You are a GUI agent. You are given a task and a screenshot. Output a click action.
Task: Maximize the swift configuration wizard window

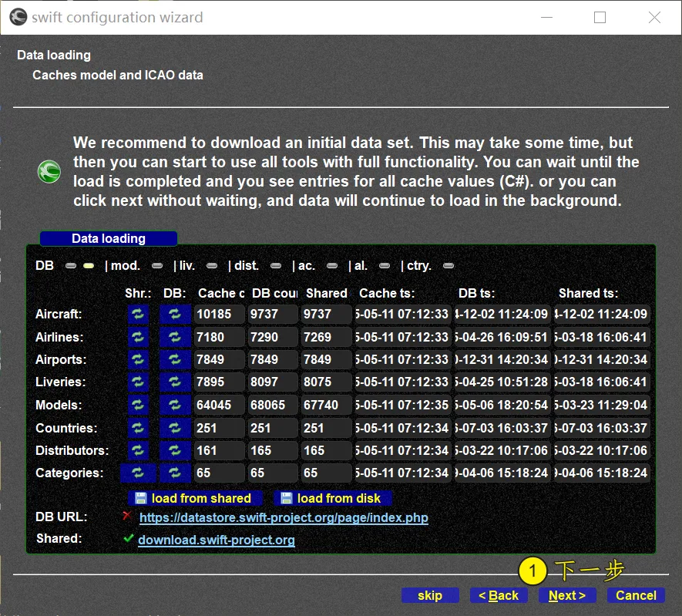600,18
